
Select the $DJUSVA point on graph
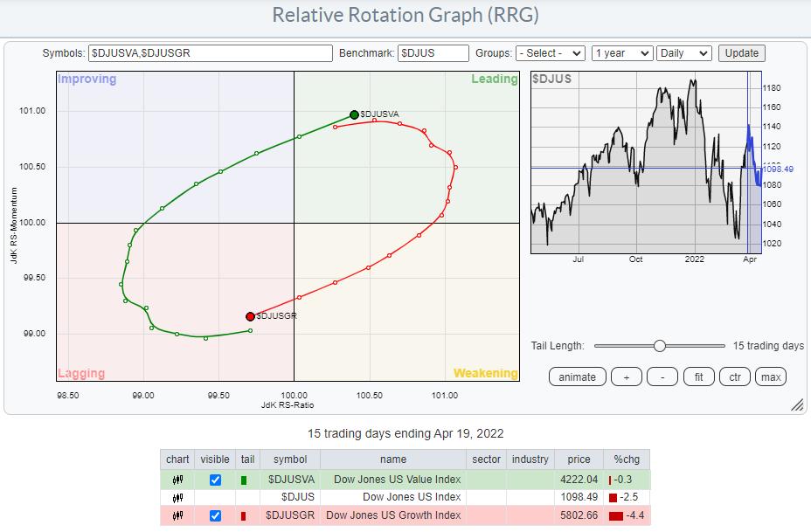pyautogui.click(x=354, y=114)
